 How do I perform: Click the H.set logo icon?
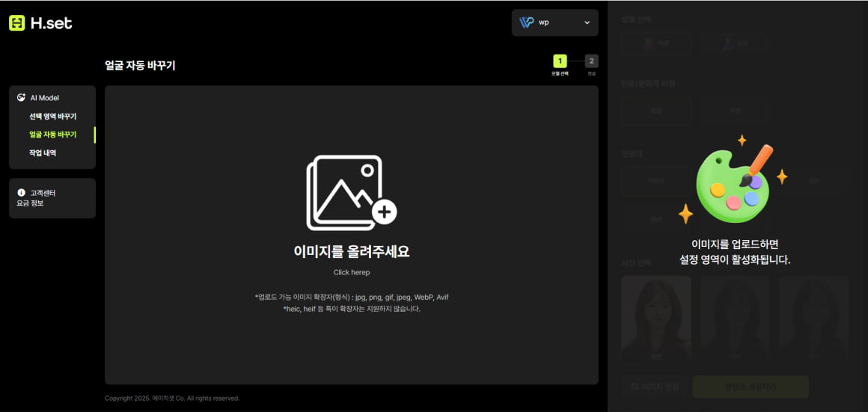tap(17, 23)
